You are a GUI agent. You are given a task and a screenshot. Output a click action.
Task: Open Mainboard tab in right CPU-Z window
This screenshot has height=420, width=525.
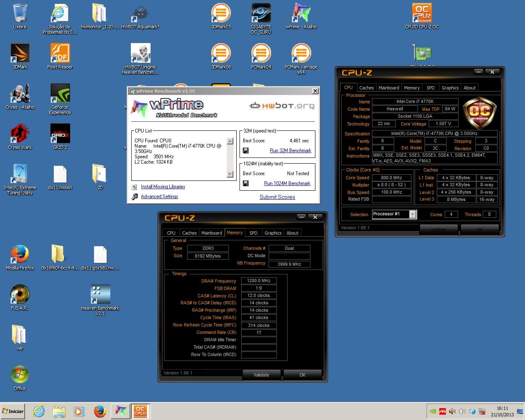(389, 88)
